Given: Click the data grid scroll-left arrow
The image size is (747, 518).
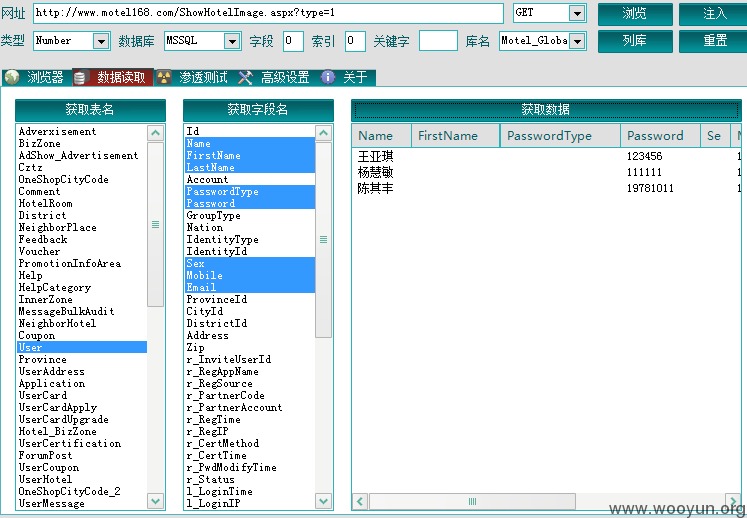Looking at the screenshot, I should point(360,501).
